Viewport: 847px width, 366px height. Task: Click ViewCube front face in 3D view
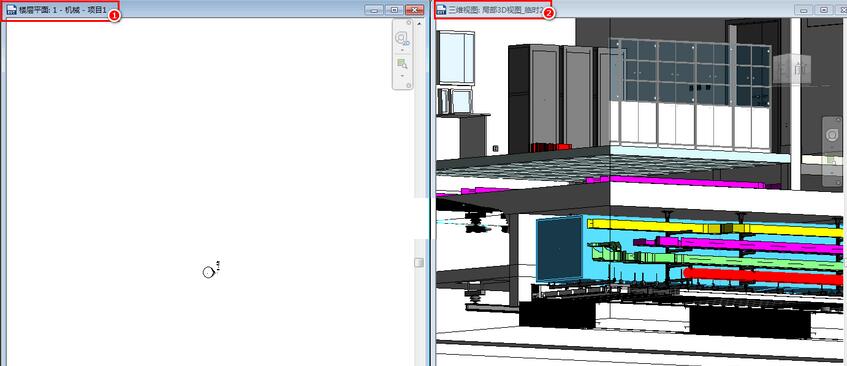click(792, 69)
